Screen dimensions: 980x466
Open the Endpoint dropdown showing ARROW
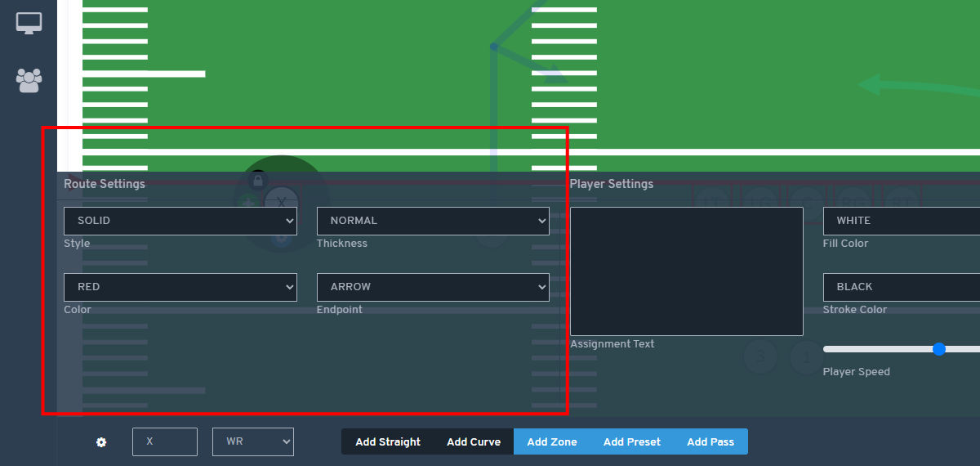[433, 287]
